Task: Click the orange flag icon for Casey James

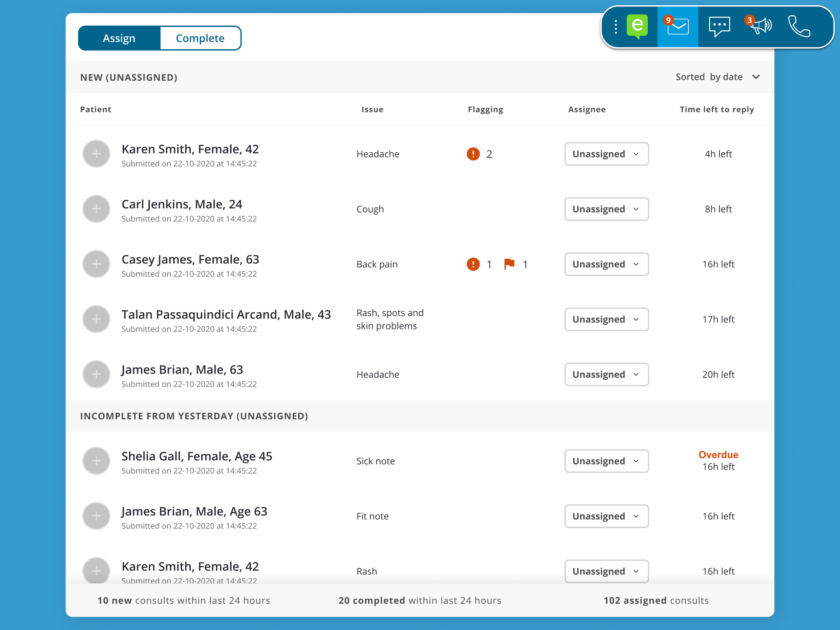Action: [x=509, y=264]
